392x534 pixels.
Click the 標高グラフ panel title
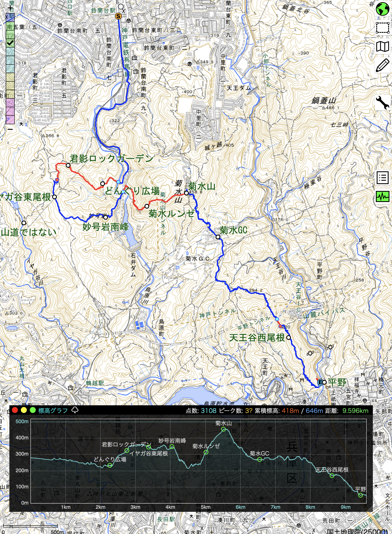pyautogui.click(x=53, y=410)
